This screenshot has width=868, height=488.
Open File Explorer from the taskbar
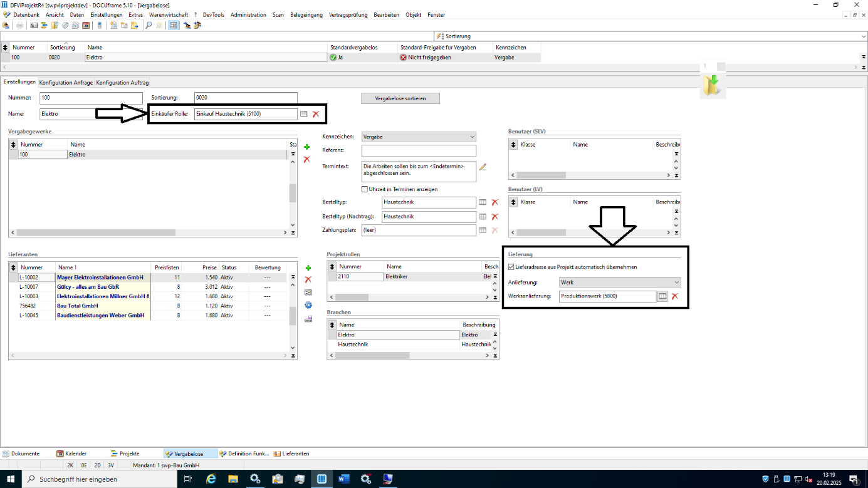pyautogui.click(x=233, y=479)
